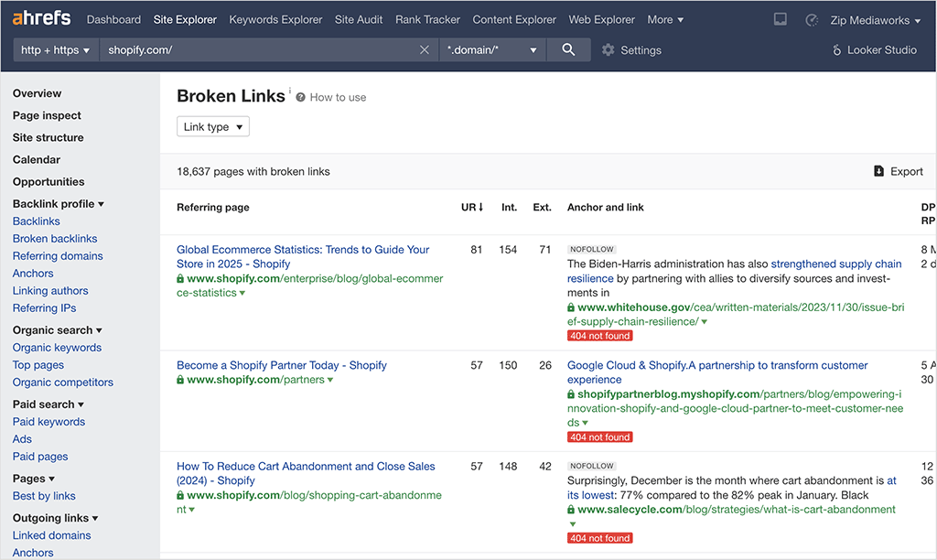Open Paid pages report
The width and height of the screenshot is (937, 560).
pos(40,456)
